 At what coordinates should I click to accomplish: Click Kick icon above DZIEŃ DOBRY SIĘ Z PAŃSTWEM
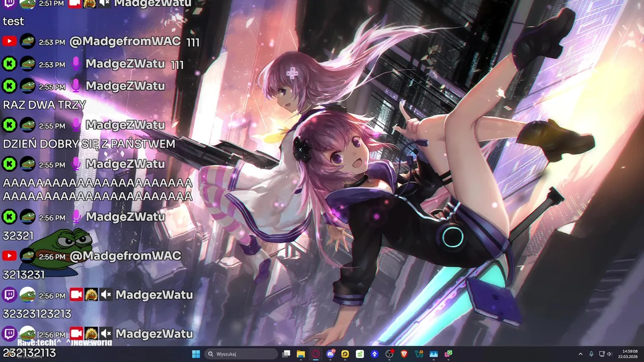9,125
